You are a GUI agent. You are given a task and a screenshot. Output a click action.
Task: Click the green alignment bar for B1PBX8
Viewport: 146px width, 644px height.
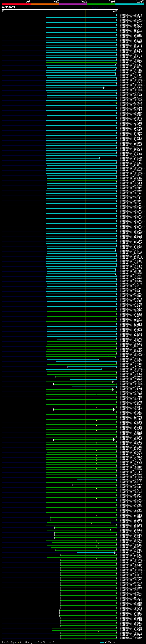tap(81, 103)
